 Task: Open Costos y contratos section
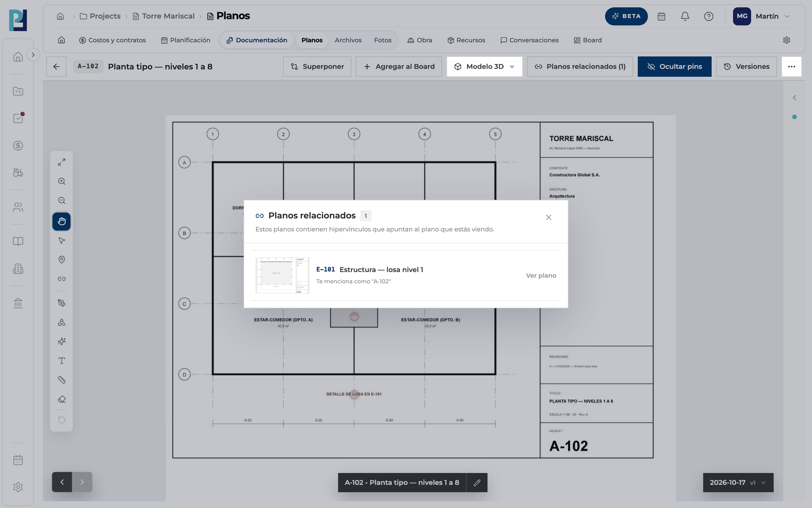pyautogui.click(x=112, y=40)
